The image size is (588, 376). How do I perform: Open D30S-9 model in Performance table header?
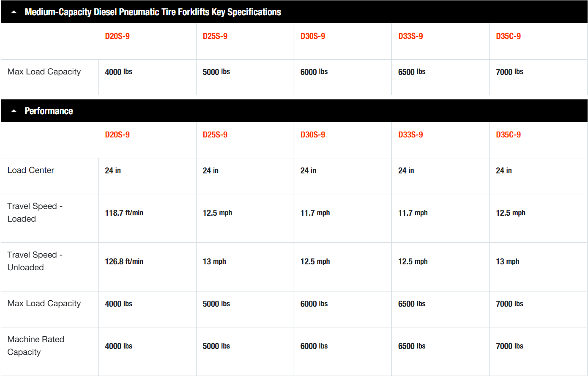pos(312,134)
